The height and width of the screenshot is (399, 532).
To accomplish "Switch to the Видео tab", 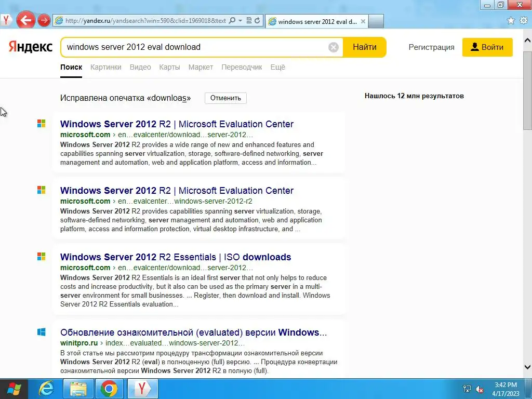I will [x=140, y=67].
